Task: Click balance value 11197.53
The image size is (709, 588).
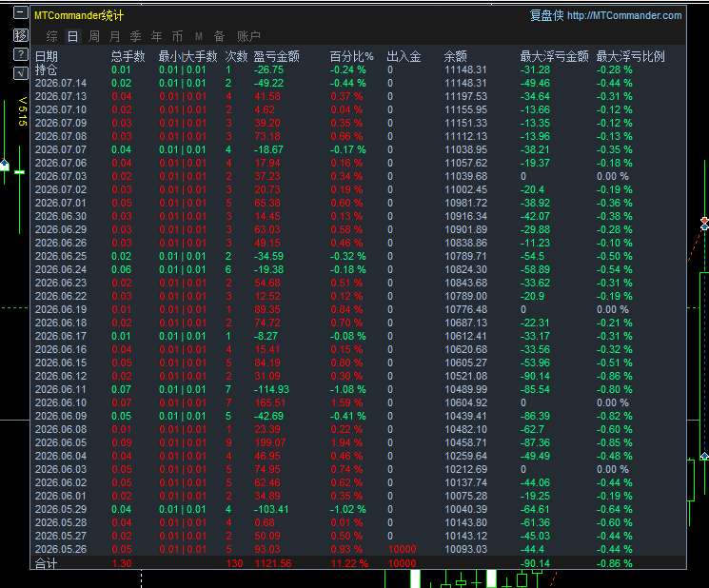Action: (x=465, y=96)
